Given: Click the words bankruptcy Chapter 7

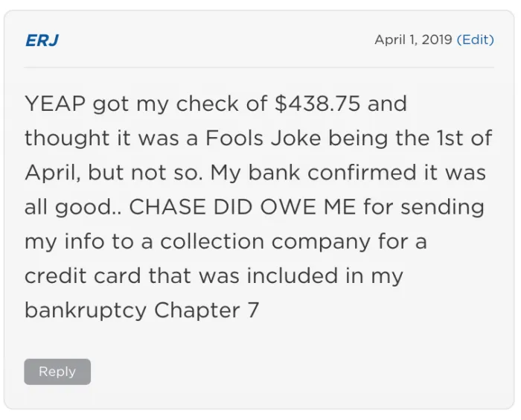Looking at the screenshot, I should coord(141,310).
